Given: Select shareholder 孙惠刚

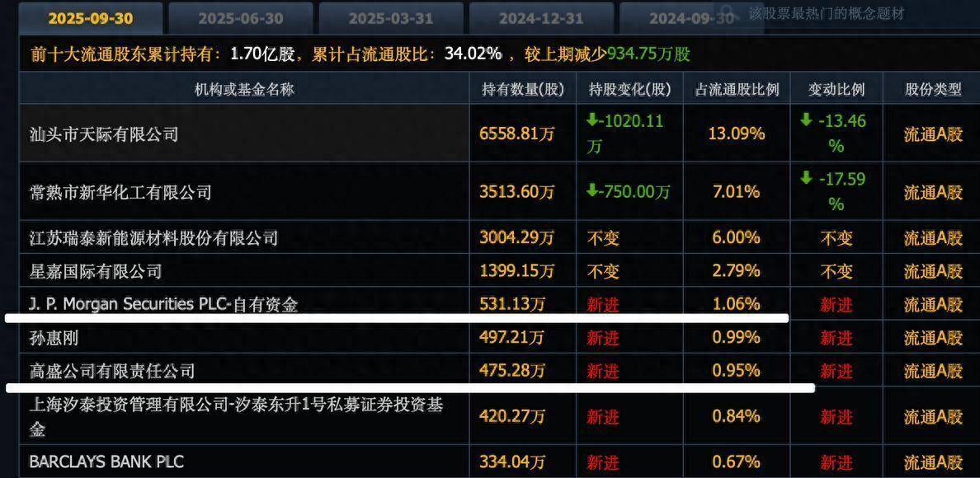Looking at the screenshot, I should click(54, 338).
